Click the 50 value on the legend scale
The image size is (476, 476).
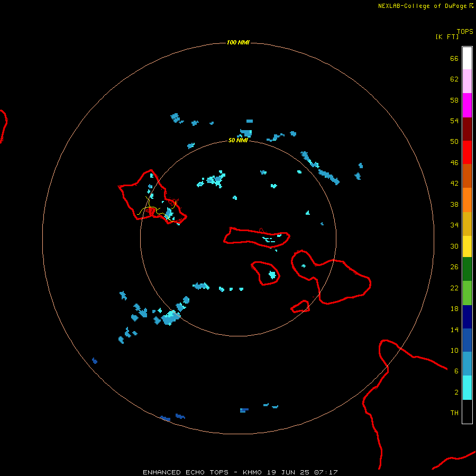(x=454, y=141)
